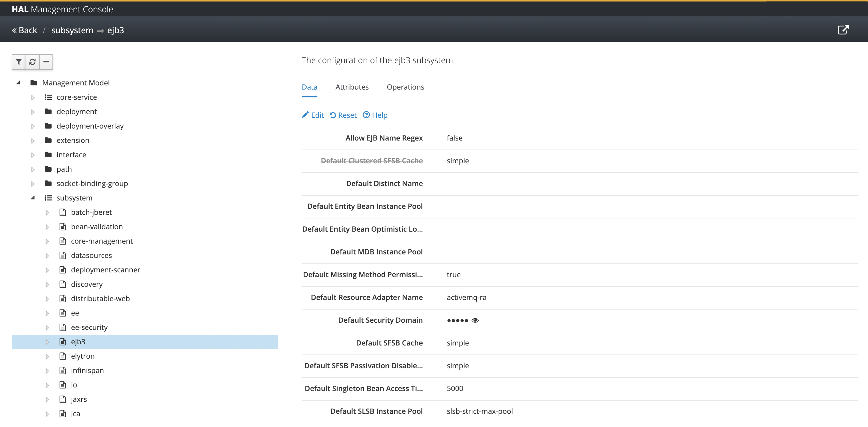This screenshot has width=868, height=427.
Task: Click the interface folder icon
Action: pyautogui.click(x=48, y=155)
